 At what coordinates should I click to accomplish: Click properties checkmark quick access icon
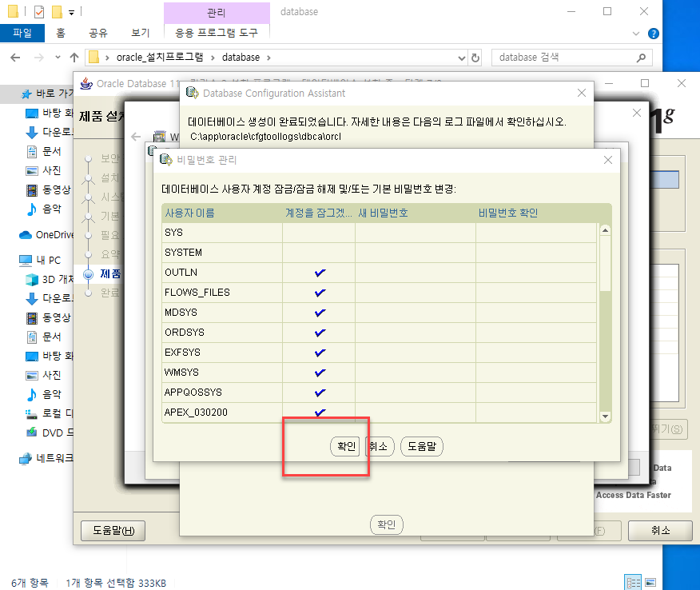pyautogui.click(x=39, y=12)
